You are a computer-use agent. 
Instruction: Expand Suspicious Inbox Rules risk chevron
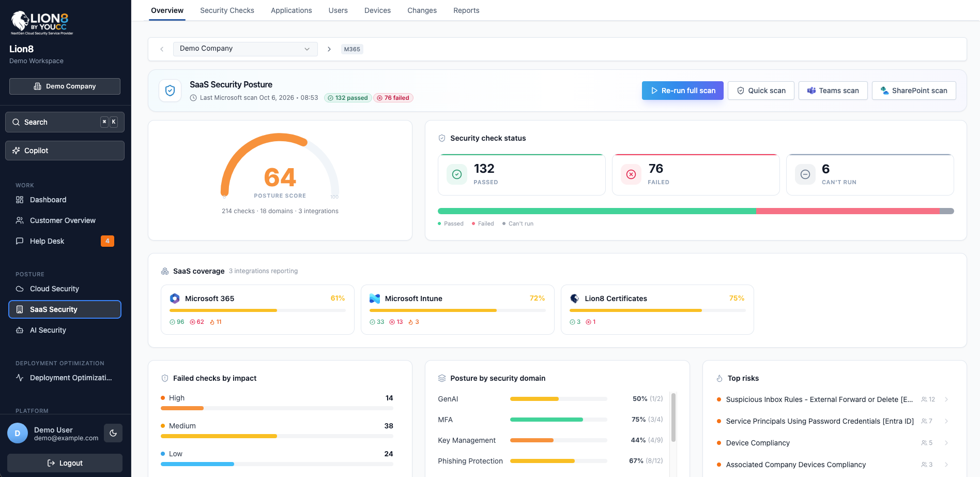pos(946,399)
